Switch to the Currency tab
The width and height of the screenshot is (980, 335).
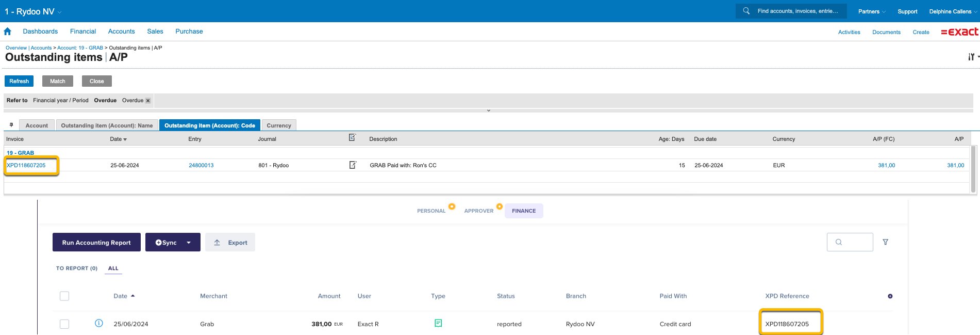(278, 125)
